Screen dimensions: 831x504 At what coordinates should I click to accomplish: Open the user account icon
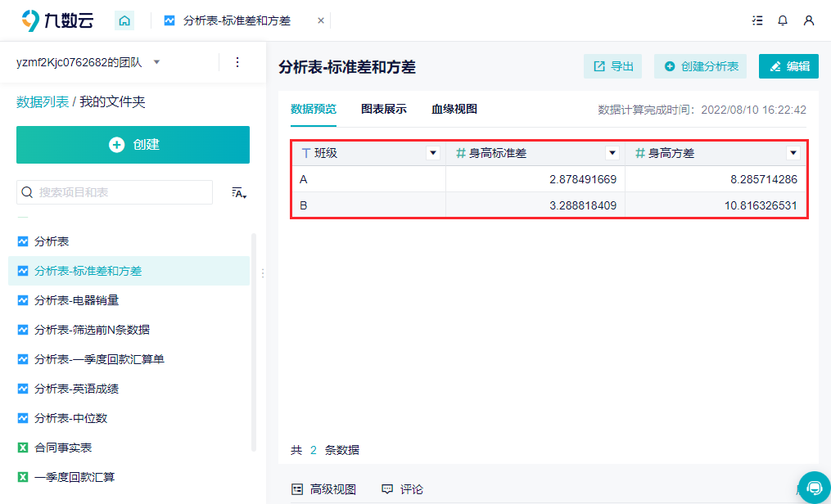pyautogui.click(x=809, y=20)
